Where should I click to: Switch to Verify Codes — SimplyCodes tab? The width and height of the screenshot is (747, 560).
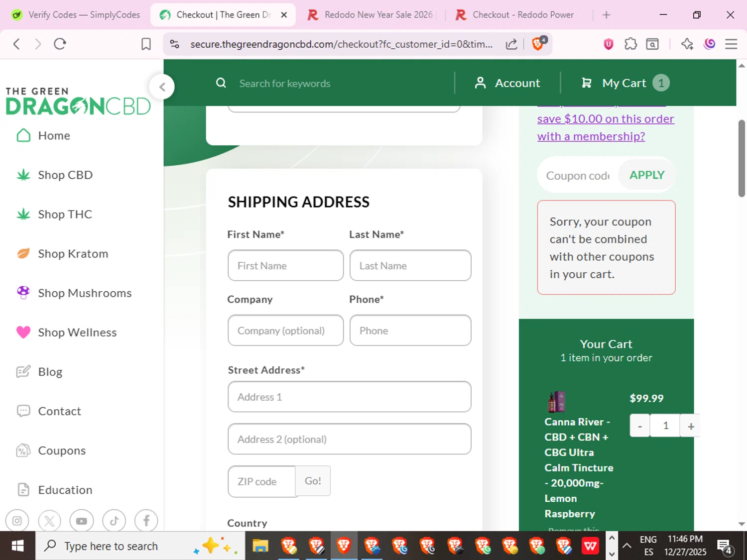pyautogui.click(x=76, y=15)
